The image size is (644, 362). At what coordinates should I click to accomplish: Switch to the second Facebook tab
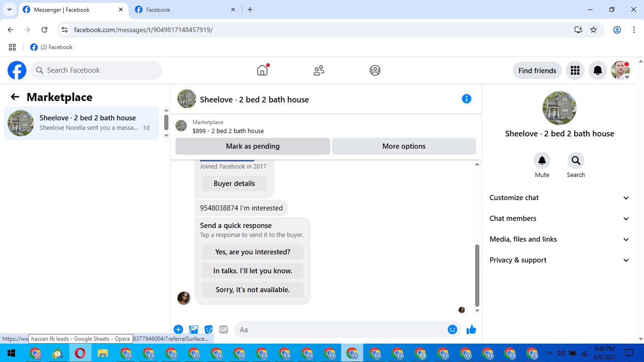pyautogui.click(x=185, y=9)
